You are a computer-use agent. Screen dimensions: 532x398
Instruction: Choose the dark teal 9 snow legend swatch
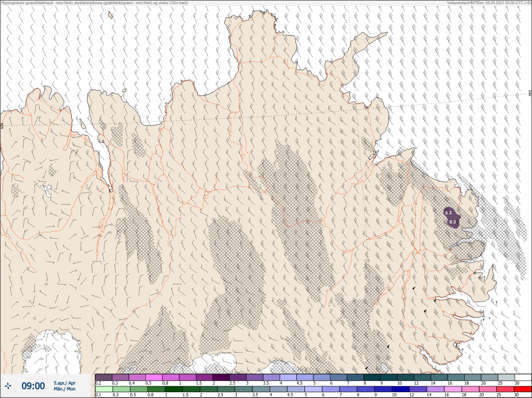click(x=389, y=377)
